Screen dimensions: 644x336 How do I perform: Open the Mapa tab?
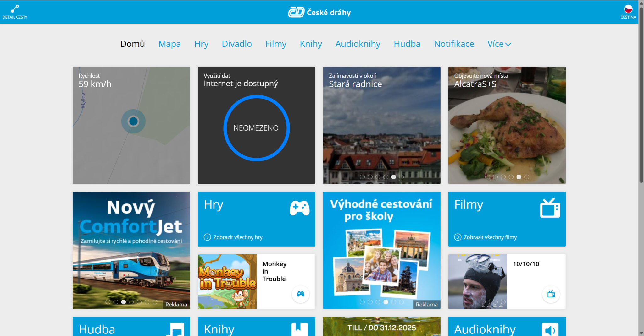tap(169, 44)
